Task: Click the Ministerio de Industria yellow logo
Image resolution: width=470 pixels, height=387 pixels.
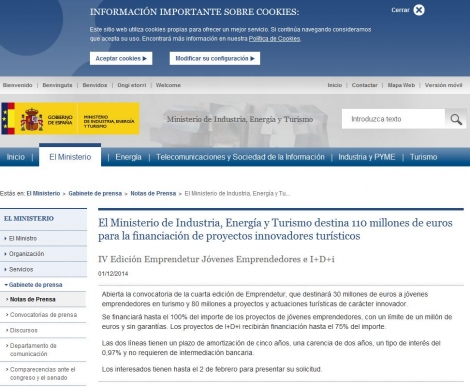Action: pos(109,119)
